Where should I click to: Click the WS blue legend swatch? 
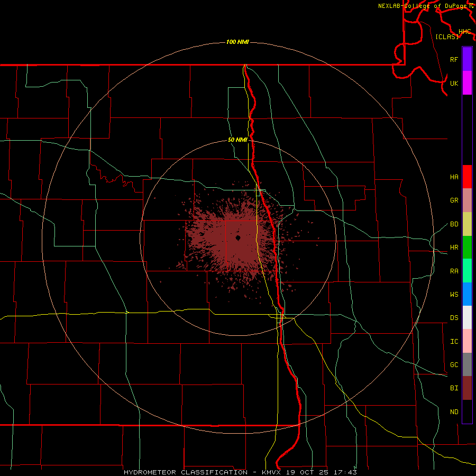467,294
